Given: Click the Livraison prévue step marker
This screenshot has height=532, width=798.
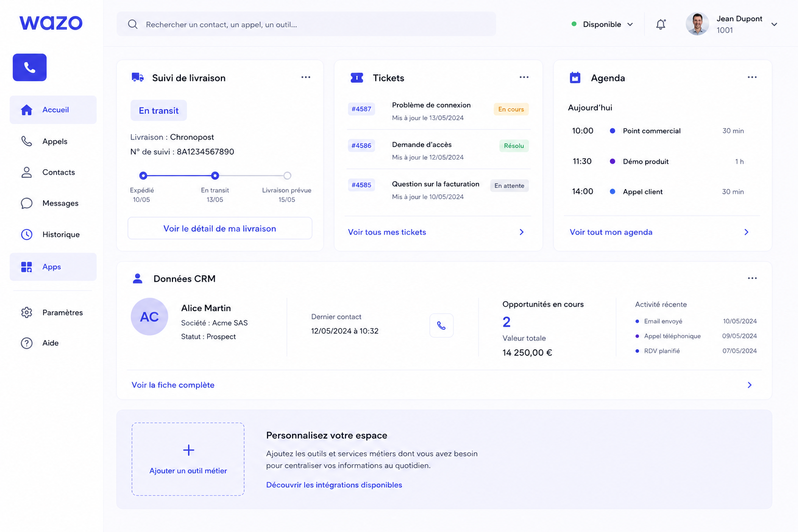Looking at the screenshot, I should coord(287,176).
